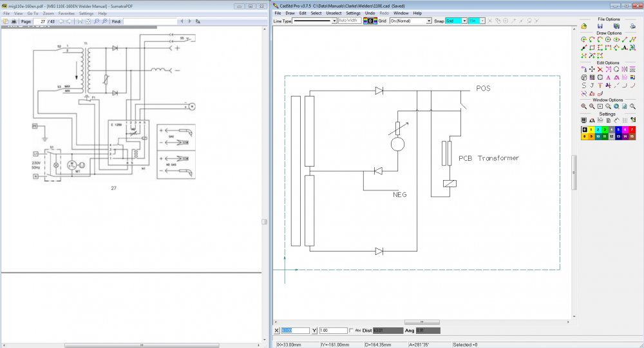Image resolution: width=644 pixels, height=348 pixels.
Task: Select the straight line draw tool
Action: [625, 39]
